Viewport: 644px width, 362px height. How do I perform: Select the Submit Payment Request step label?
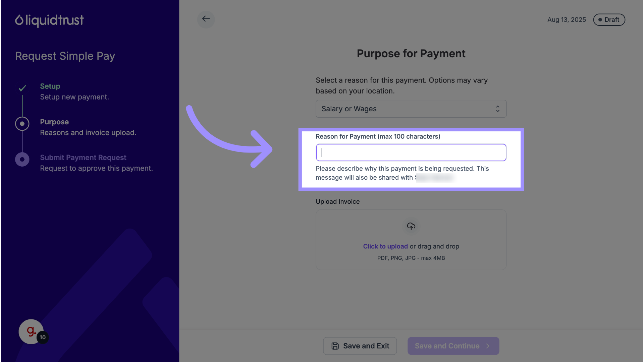click(x=83, y=158)
